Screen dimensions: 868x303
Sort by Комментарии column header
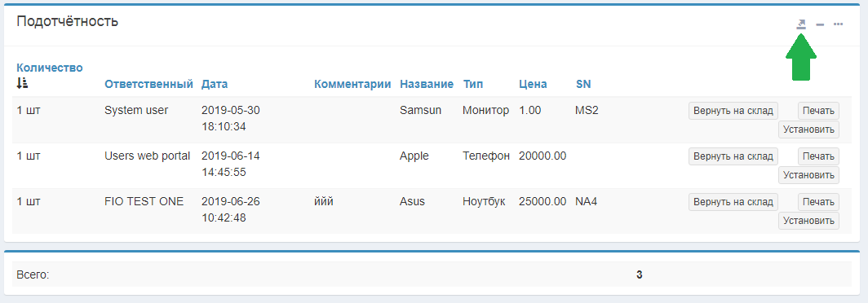[352, 84]
